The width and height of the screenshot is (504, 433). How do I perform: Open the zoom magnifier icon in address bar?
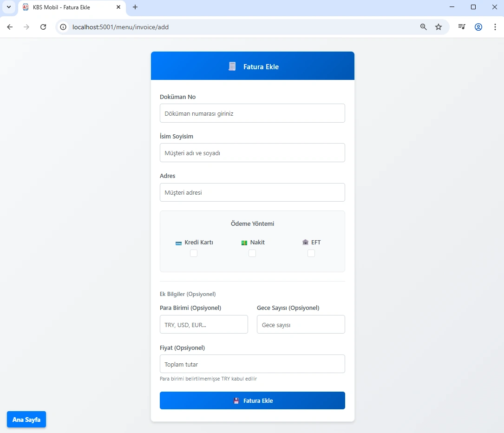point(423,27)
